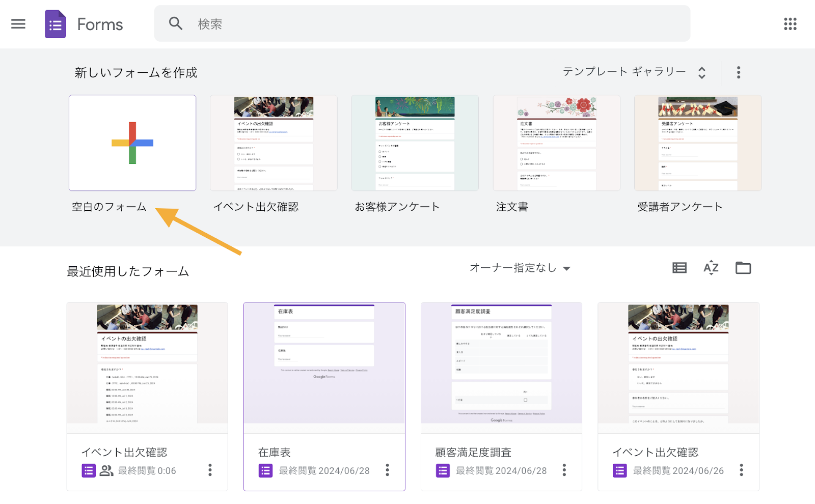Open more options beside template gallery
This screenshot has width=815, height=504.
[x=738, y=72]
